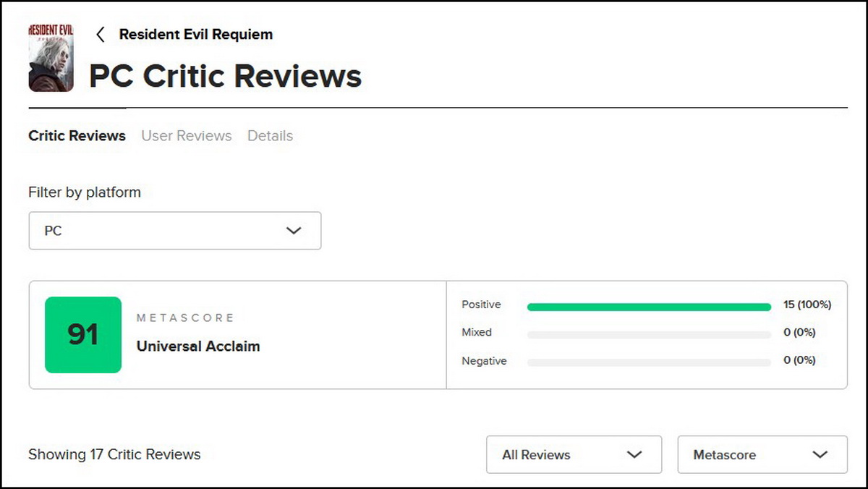Switch to the User Reviews tab
The width and height of the screenshot is (868, 489).
[x=187, y=135]
